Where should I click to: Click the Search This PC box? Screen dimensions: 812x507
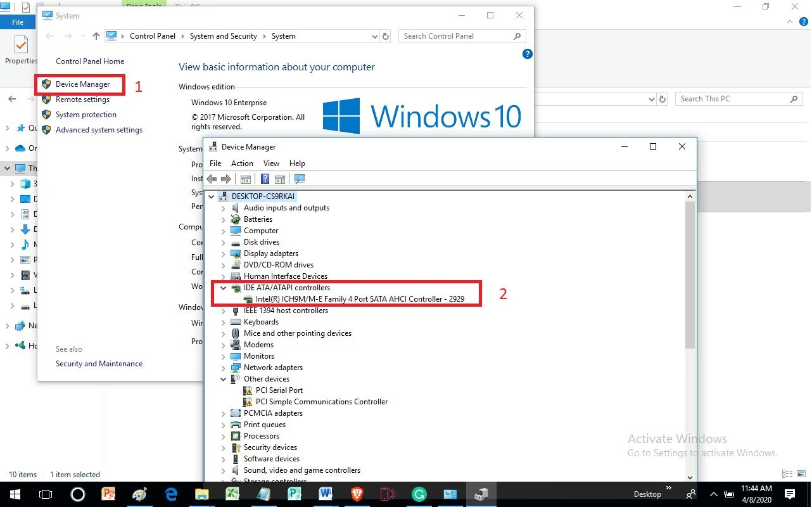click(x=739, y=99)
